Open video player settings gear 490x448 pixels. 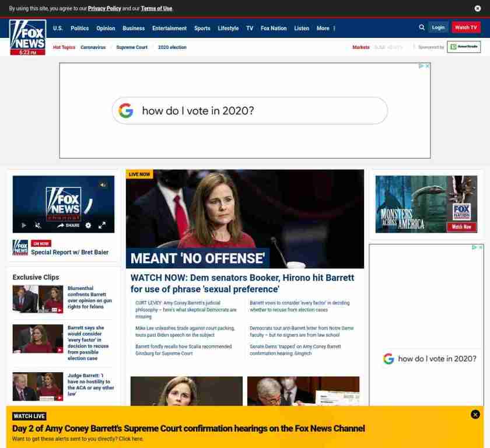[88, 225]
